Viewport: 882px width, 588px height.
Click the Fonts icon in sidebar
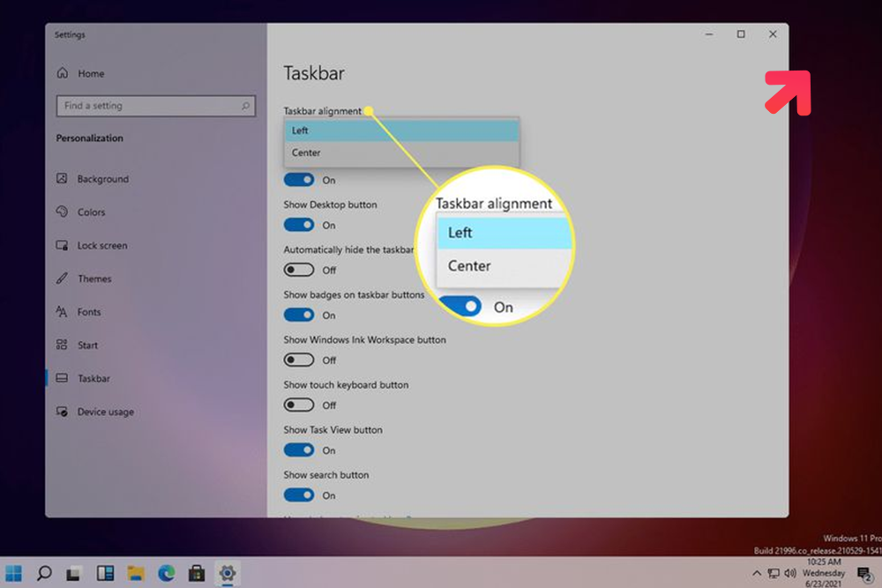pos(62,311)
